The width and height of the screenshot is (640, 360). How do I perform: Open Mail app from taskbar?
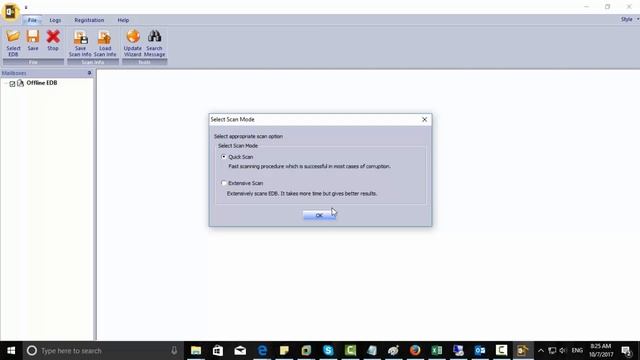click(x=240, y=350)
